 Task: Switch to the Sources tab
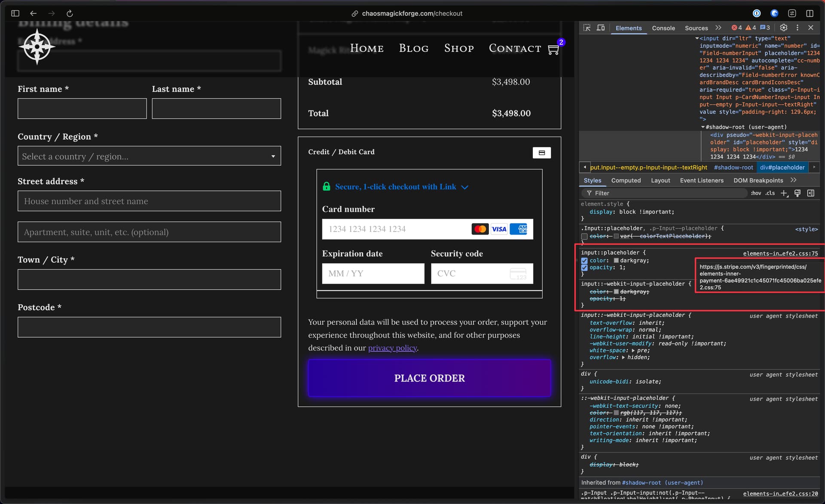pyautogui.click(x=696, y=28)
